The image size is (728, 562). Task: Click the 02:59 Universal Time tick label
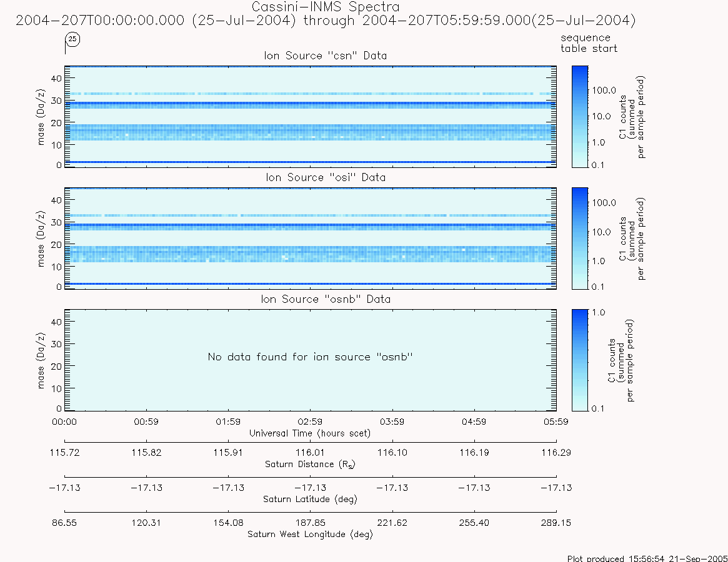310,422
